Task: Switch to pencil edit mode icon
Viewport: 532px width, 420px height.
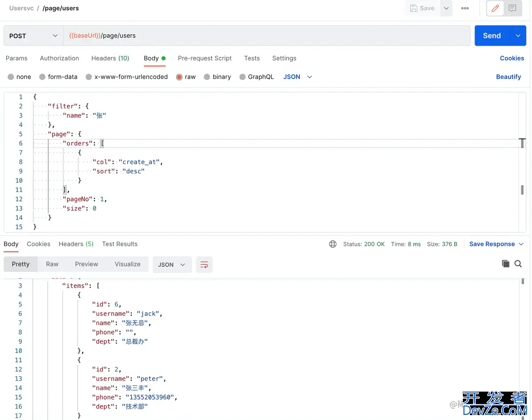Action: 495,8
